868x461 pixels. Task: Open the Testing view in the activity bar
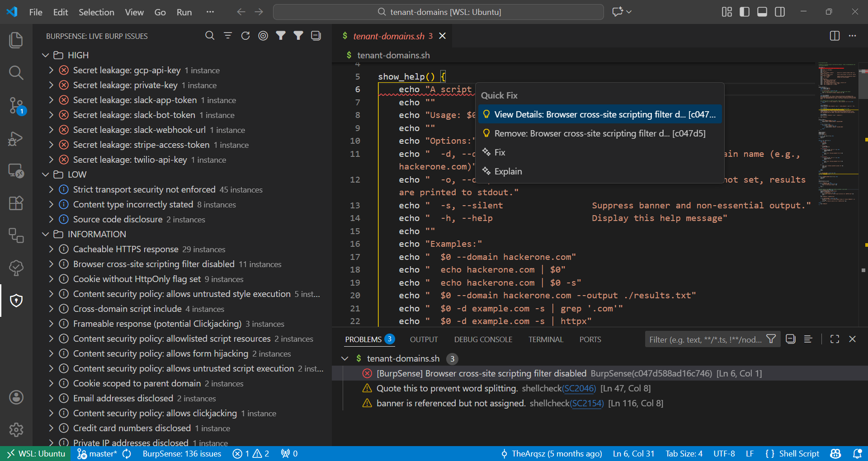click(x=16, y=268)
